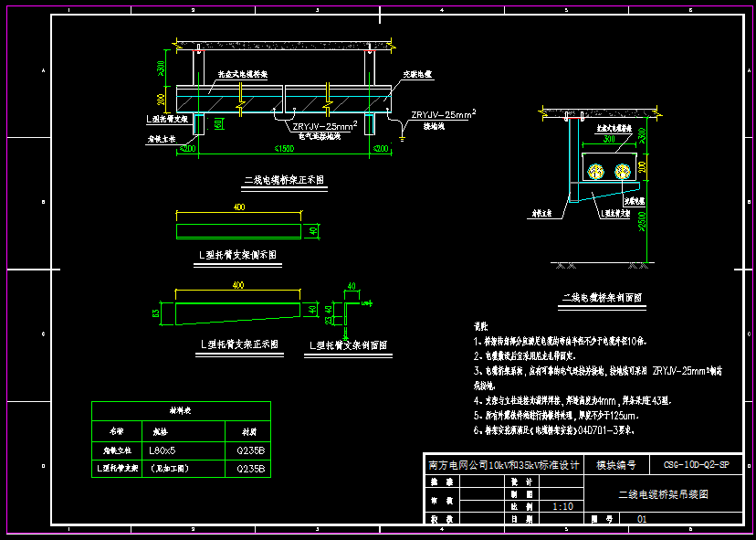Select note 4 mentioning "4mm"
This screenshot has width=756, height=540.
coord(572,400)
